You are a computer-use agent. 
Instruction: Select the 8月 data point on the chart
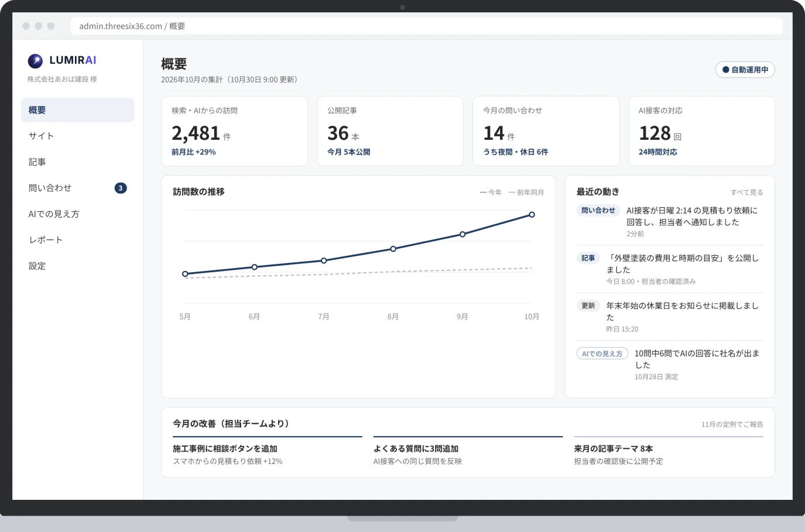(x=393, y=249)
